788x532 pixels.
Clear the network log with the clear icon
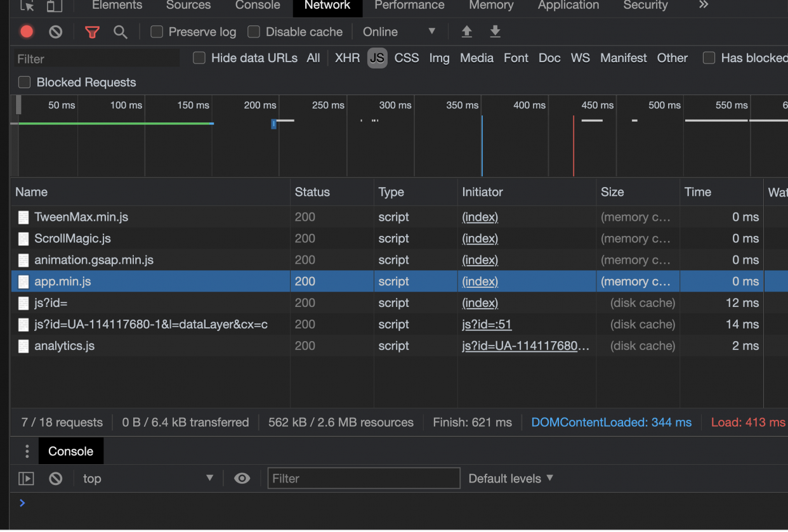(56, 32)
